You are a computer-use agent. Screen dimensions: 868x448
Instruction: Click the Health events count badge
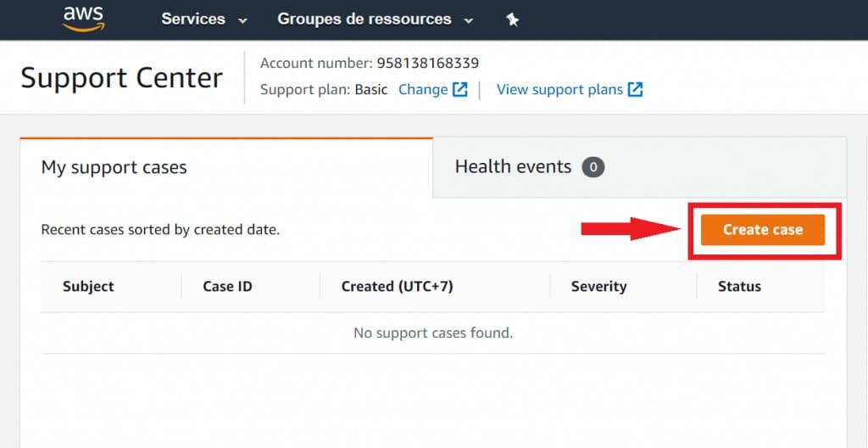[593, 167]
